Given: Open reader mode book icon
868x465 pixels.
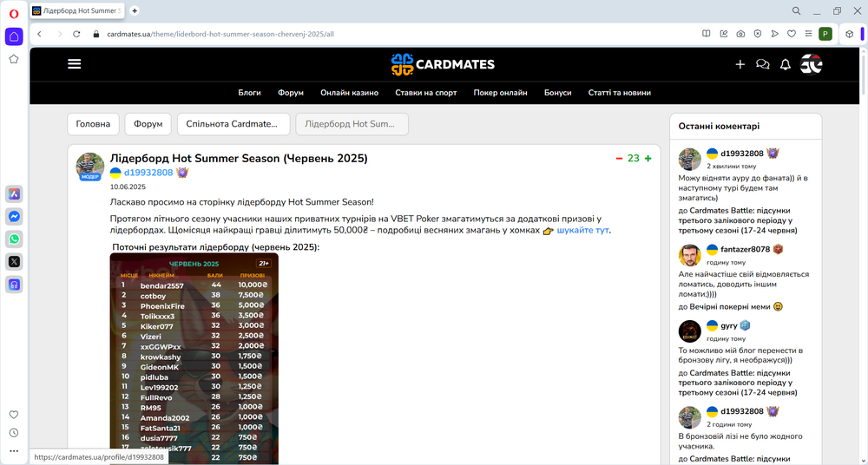Looking at the screenshot, I should [707, 34].
